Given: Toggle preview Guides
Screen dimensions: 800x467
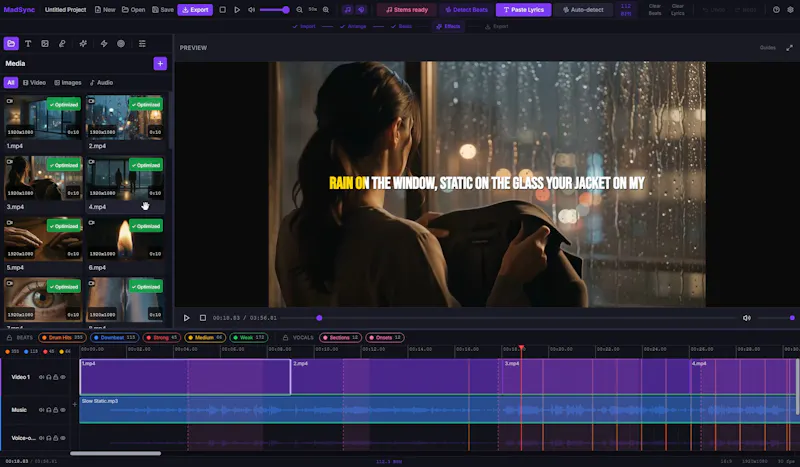Looking at the screenshot, I should coord(767,47).
